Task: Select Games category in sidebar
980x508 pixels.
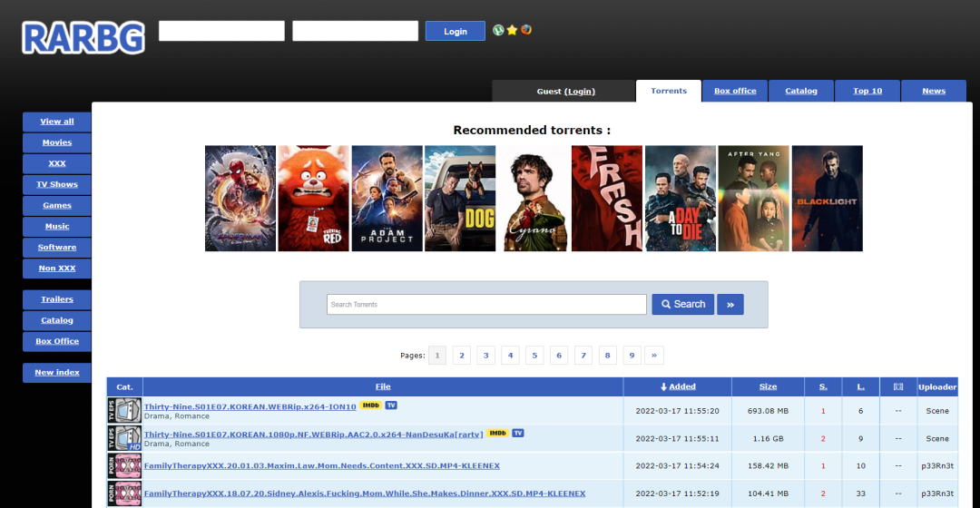Action: point(57,206)
